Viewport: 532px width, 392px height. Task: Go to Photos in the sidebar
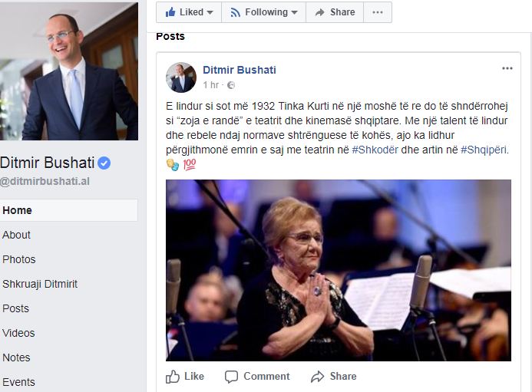click(19, 259)
